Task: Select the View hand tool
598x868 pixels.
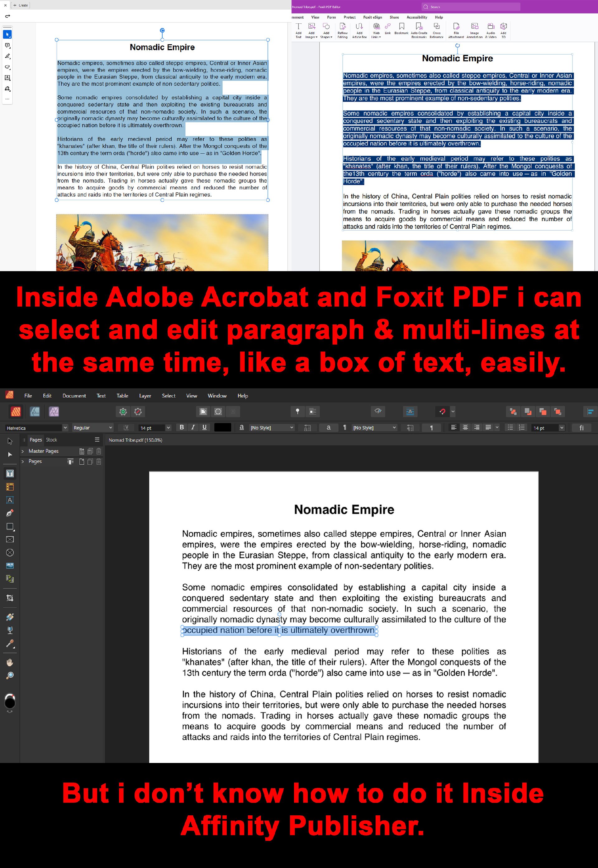Action: 10,663
